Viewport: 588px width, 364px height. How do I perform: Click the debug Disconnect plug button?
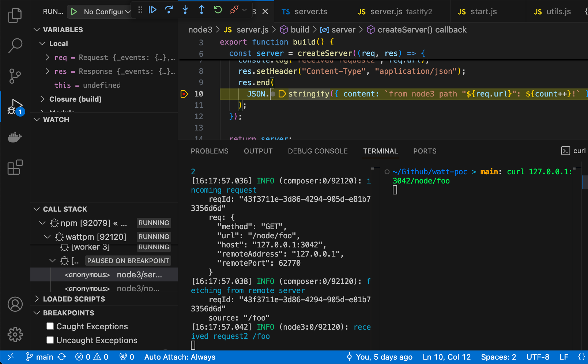[234, 10]
